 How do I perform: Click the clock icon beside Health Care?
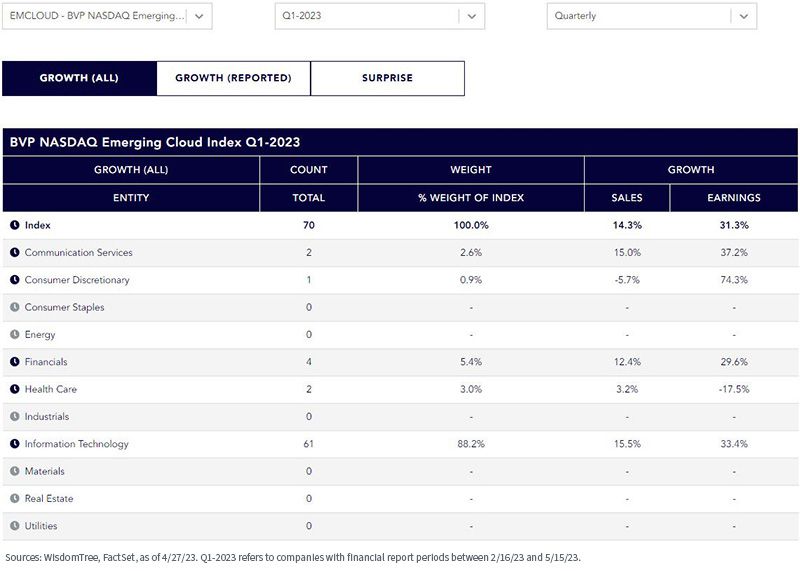15,389
